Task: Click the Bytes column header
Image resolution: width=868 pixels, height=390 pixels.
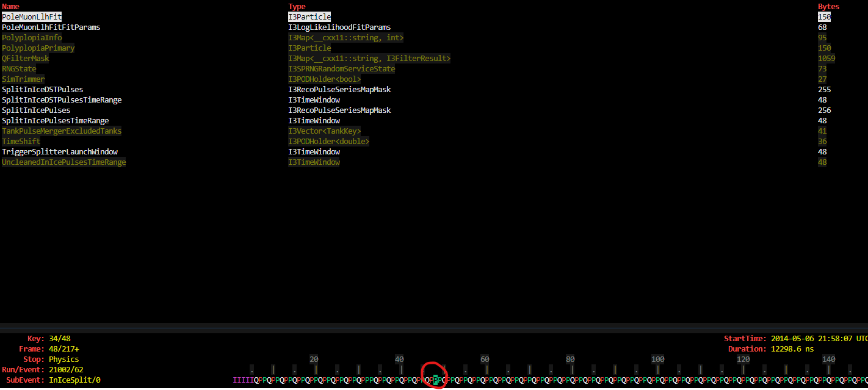Action: 827,6
